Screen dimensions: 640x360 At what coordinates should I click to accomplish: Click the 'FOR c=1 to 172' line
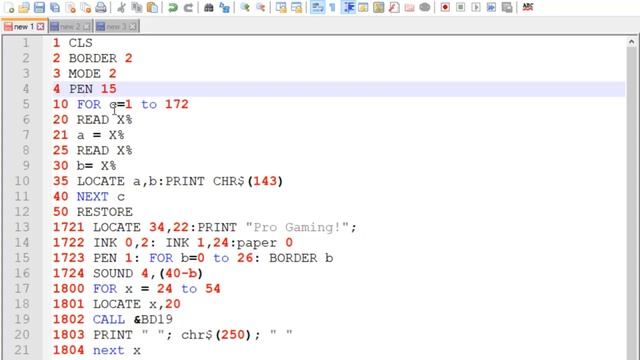click(121, 104)
